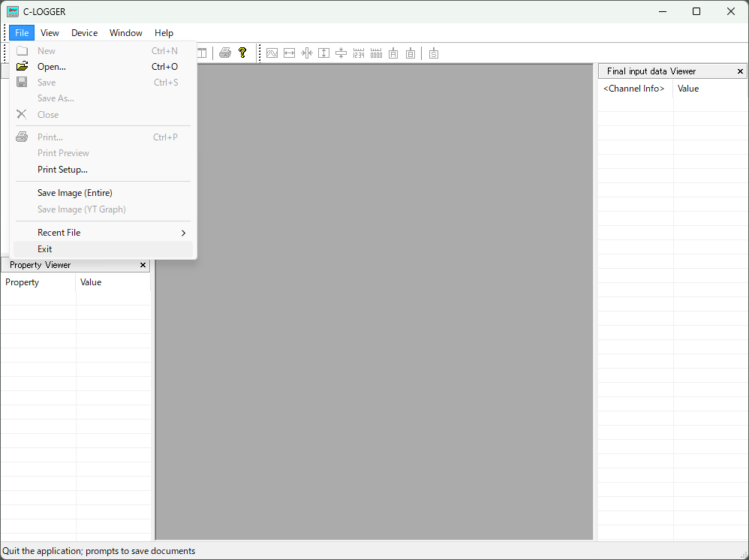The width and height of the screenshot is (749, 560).
Task: Click the cursor A toolbar icon
Action: [x=393, y=53]
